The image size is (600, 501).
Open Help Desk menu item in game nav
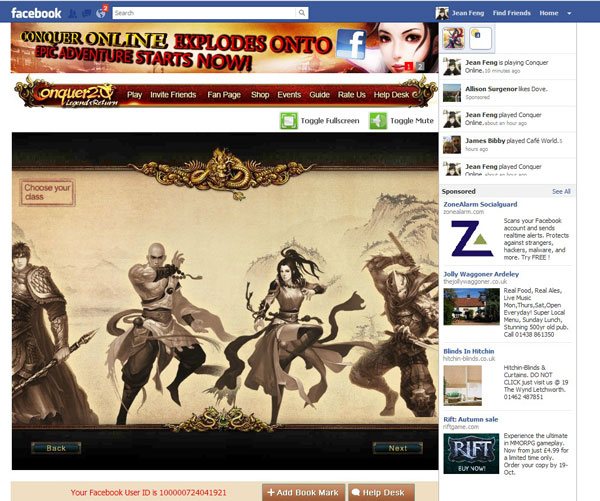[391, 95]
